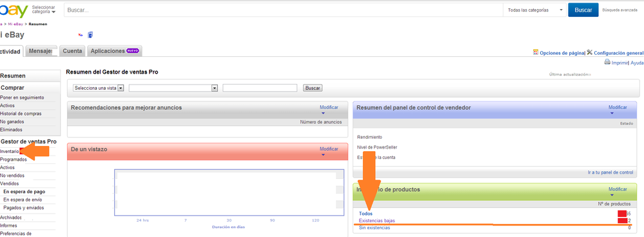Viewport: 644px width, 237px height.
Task: Select the Gestor de ventas Pro heading
Action: [x=28, y=141]
